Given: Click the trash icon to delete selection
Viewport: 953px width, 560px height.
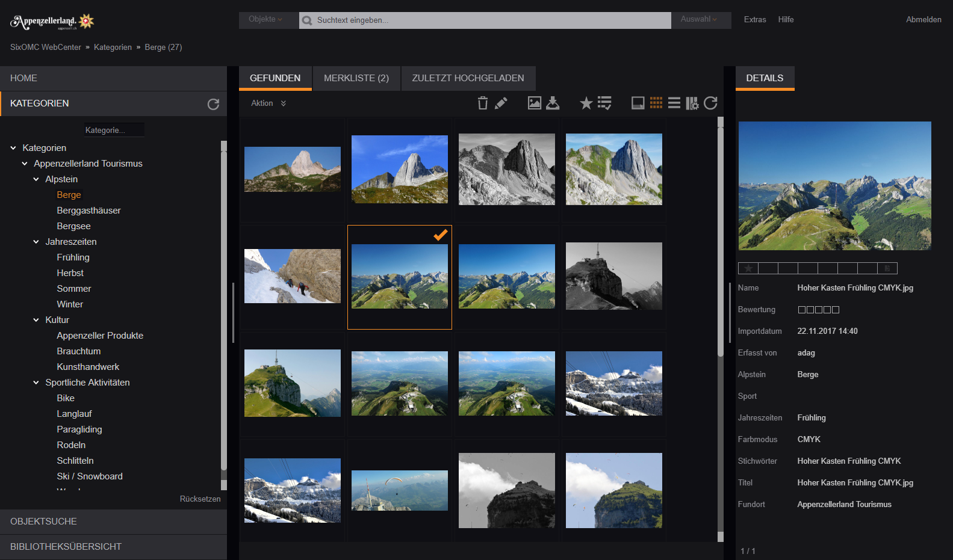Looking at the screenshot, I should 482,103.
